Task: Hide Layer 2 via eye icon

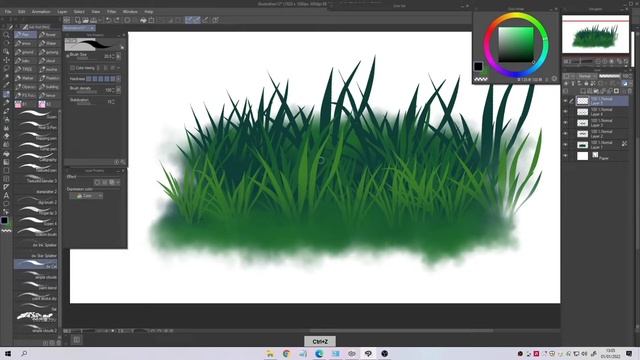Action: 565,134
